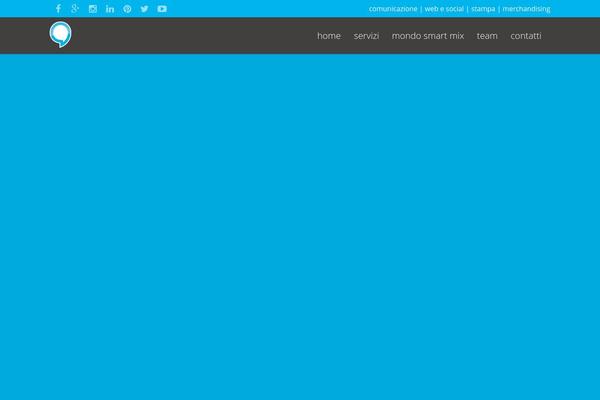Open the Twitter bird icon
The image size is (600, 400).
click(x=144, y=9)
